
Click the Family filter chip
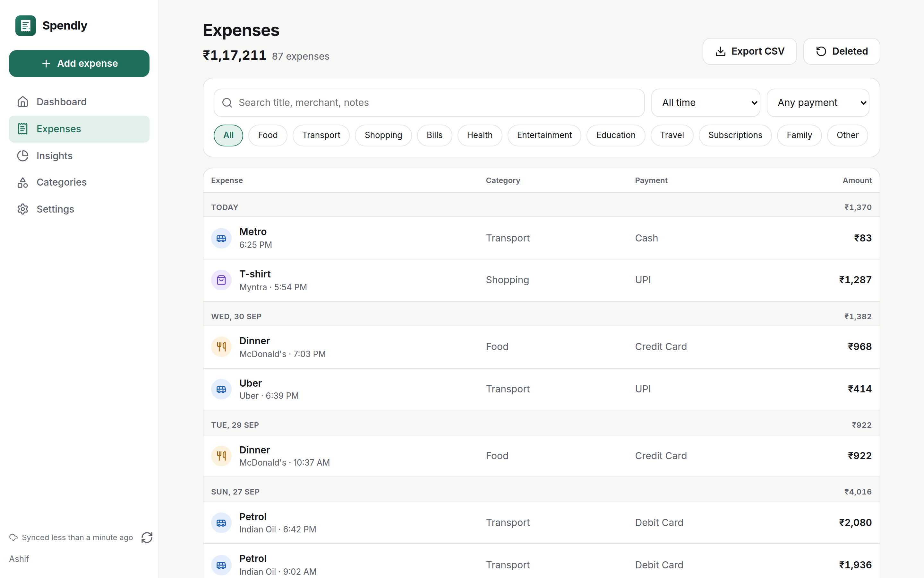(x=799, y=135)
